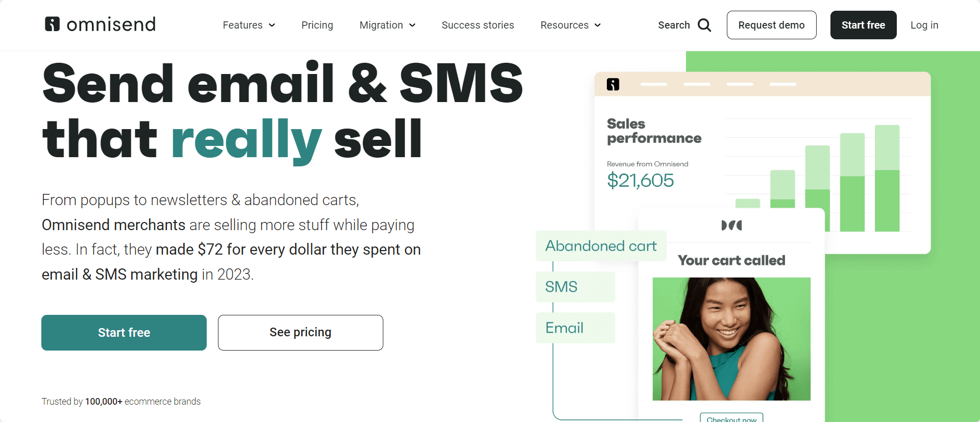Click the Omnisend icon inside the dashboard mockup
The width and height of the screenshot is (980, 422).
(612, 84)
